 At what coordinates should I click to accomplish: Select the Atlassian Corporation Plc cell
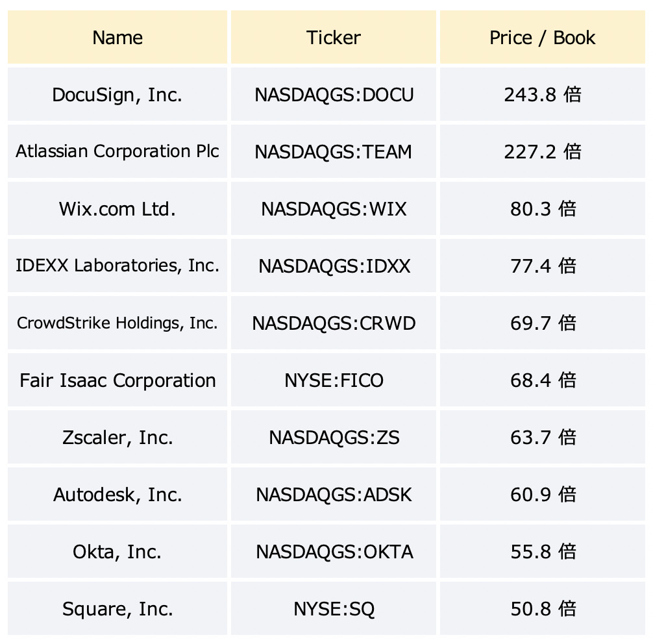point(117,152)
